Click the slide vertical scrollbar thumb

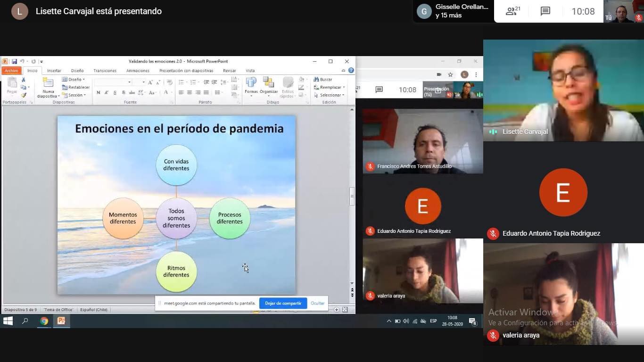352,196
